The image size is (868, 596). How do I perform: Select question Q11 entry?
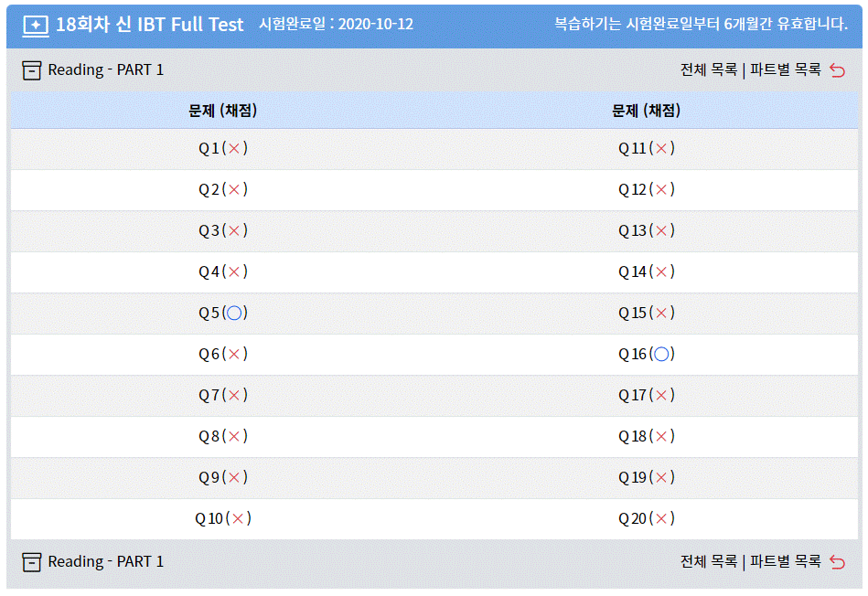pos(646,148)
